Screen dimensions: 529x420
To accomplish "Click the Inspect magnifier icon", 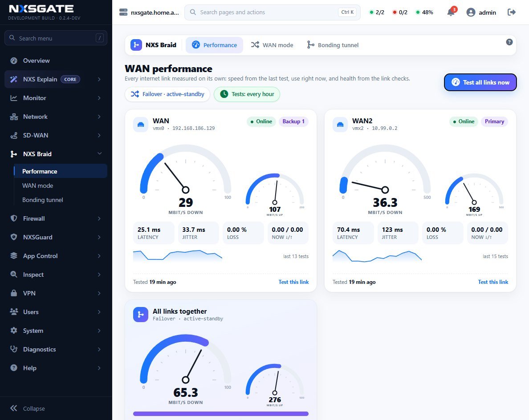I will 14,275.
